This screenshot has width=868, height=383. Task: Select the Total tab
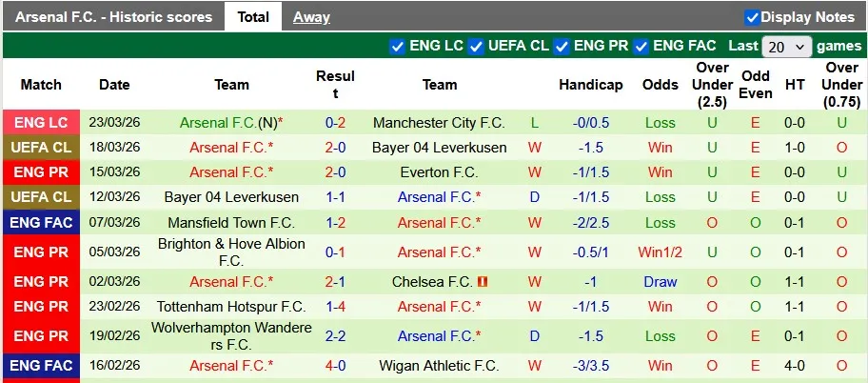252,16
